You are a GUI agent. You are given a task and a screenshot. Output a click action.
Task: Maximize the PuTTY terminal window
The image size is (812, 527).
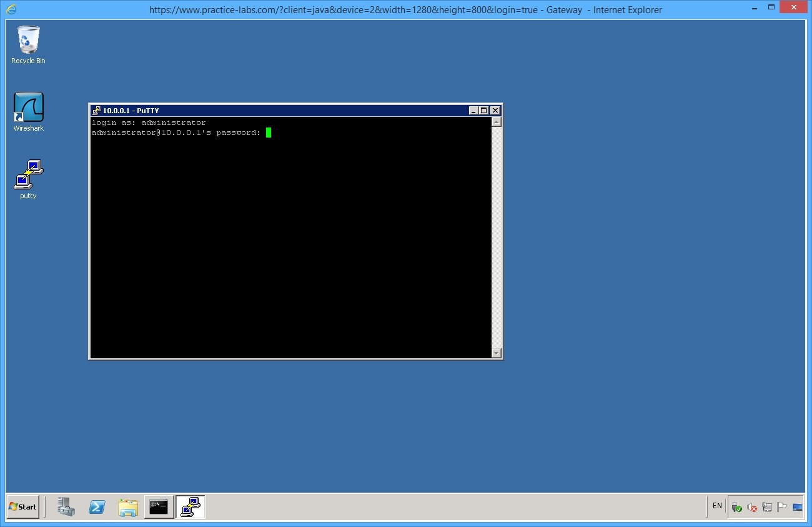pos(483,110)
